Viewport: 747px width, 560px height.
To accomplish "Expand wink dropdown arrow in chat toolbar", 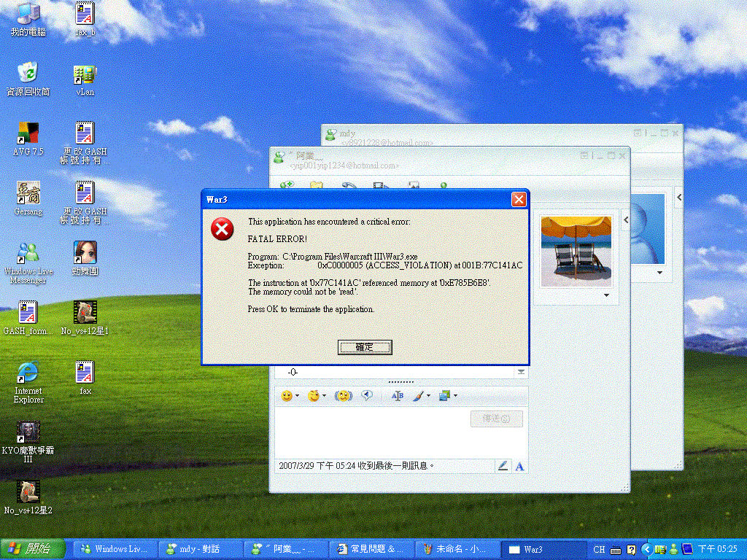I will click(324, 396).
